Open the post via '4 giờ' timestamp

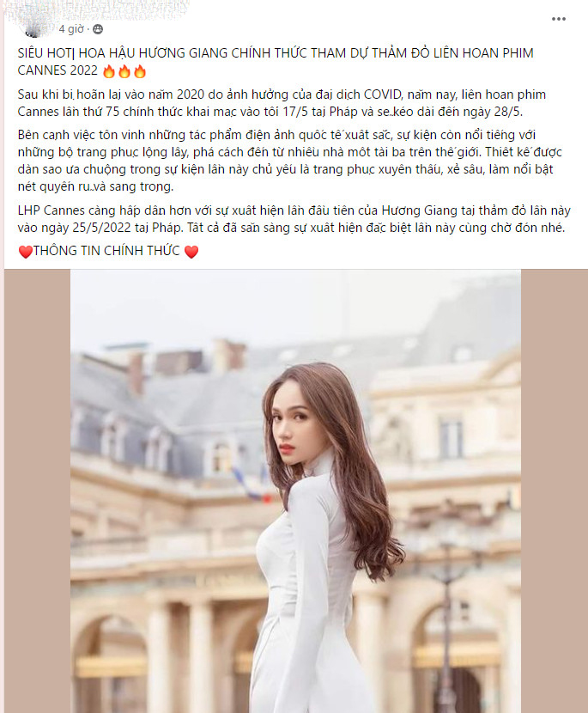pyautogui.click(x=71, y=29)
